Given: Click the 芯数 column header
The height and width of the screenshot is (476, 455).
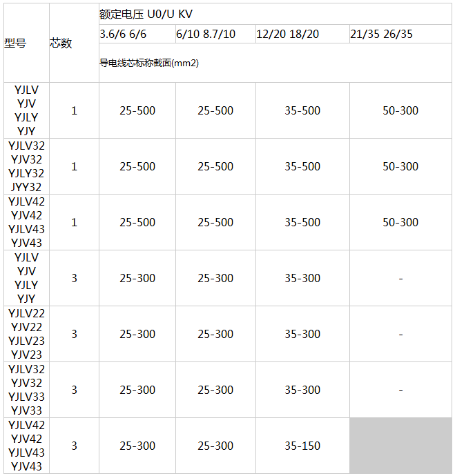Looking at the screenshot, I should [61, 43].
